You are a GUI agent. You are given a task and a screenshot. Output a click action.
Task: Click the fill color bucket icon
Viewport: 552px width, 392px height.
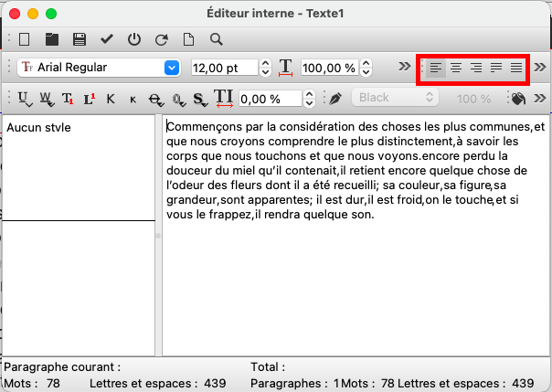point(518,99)
